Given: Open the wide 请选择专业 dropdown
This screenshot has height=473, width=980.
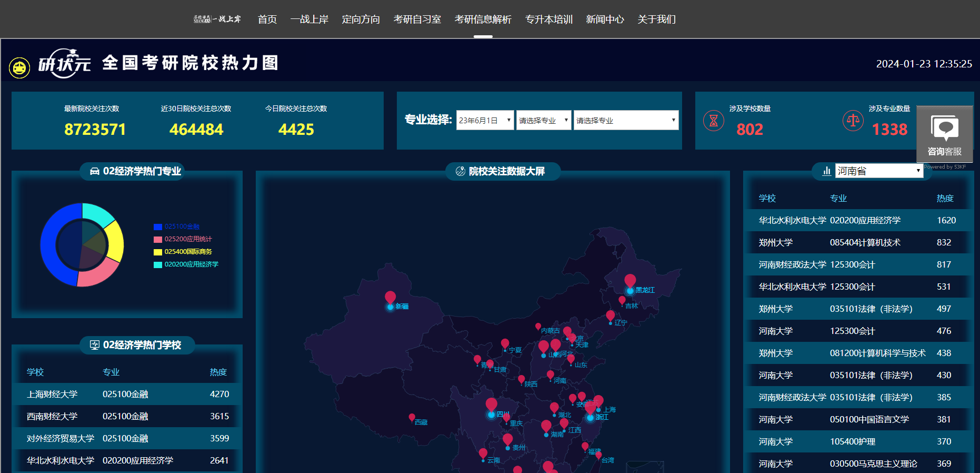Looking at the screenshot, I should click(625, 120).
